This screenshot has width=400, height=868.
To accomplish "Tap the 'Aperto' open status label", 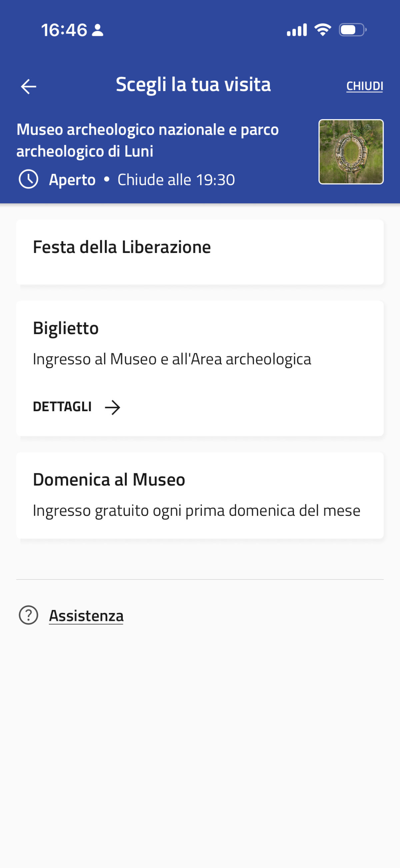I will click(x=72, y=179).
